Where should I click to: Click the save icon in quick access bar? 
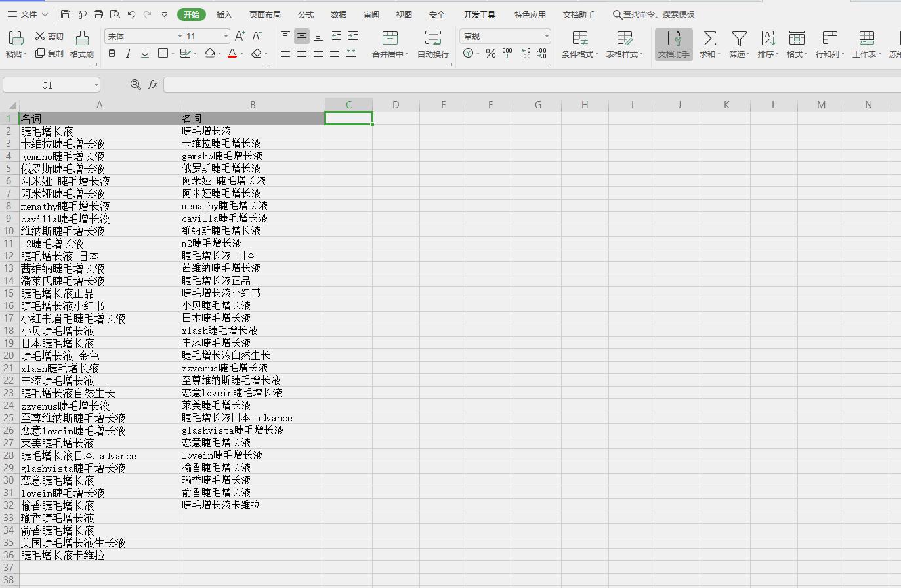[x=66, y=14]
